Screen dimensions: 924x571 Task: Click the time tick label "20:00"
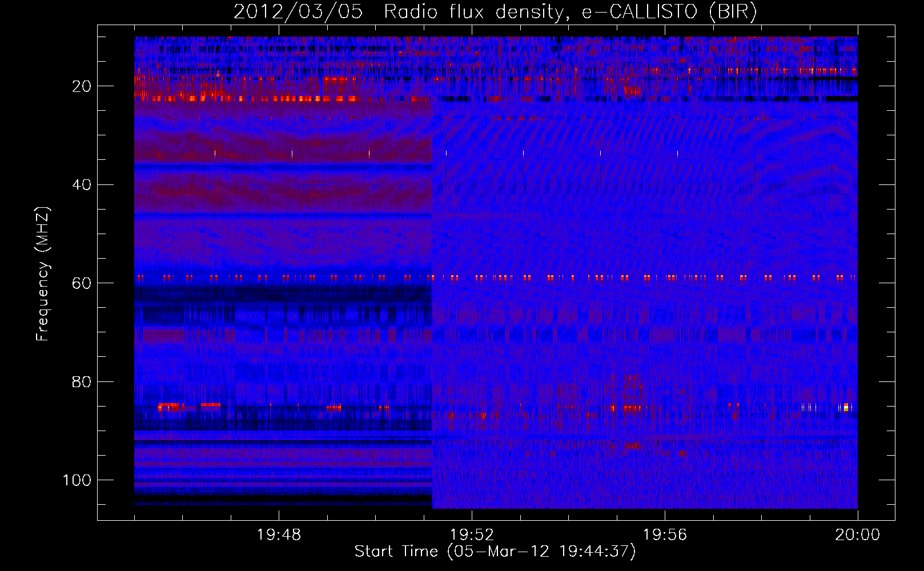coord(857,535)
